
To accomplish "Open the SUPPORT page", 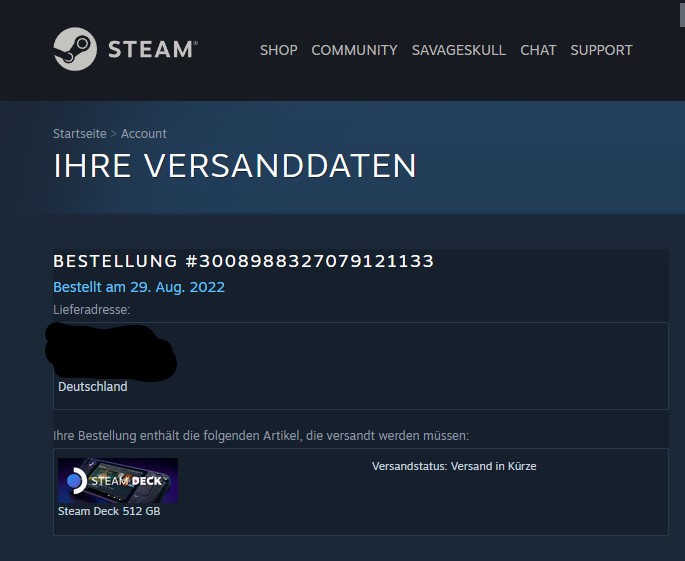I will (x=601, y=50).
